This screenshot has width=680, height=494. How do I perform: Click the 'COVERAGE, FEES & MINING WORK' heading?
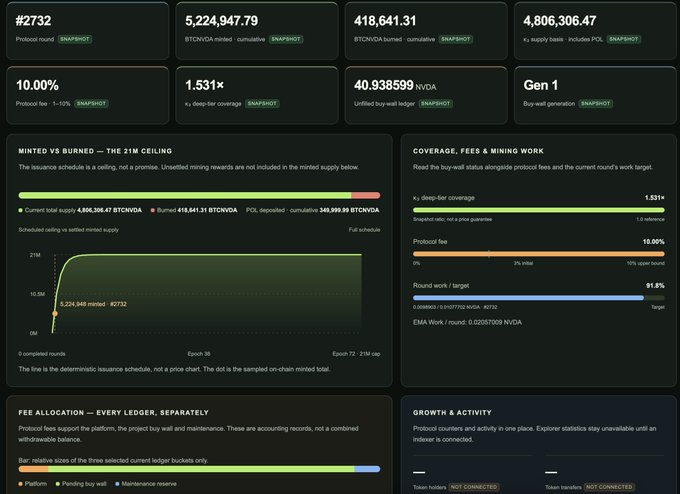coord(478,151)
